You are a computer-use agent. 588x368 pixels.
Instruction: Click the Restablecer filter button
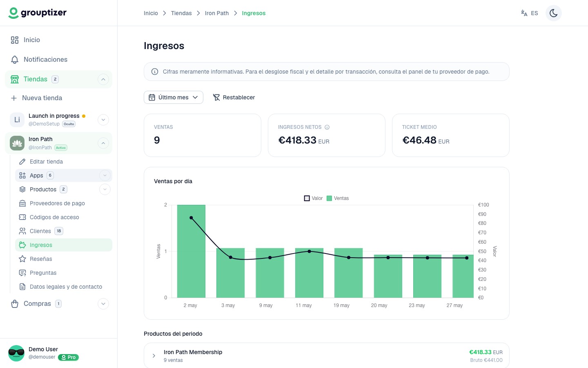tap(234, 97)
